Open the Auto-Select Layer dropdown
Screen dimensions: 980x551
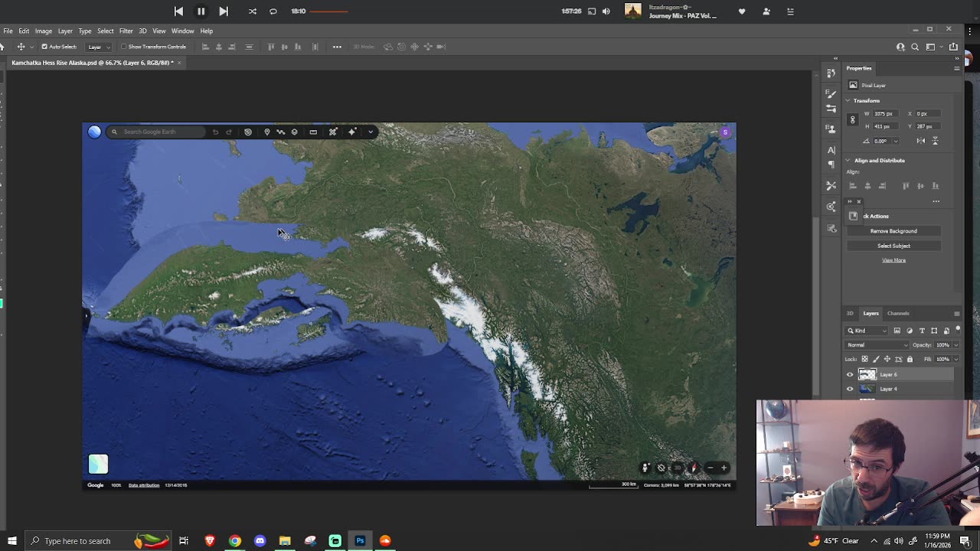[x=97, y=47]
